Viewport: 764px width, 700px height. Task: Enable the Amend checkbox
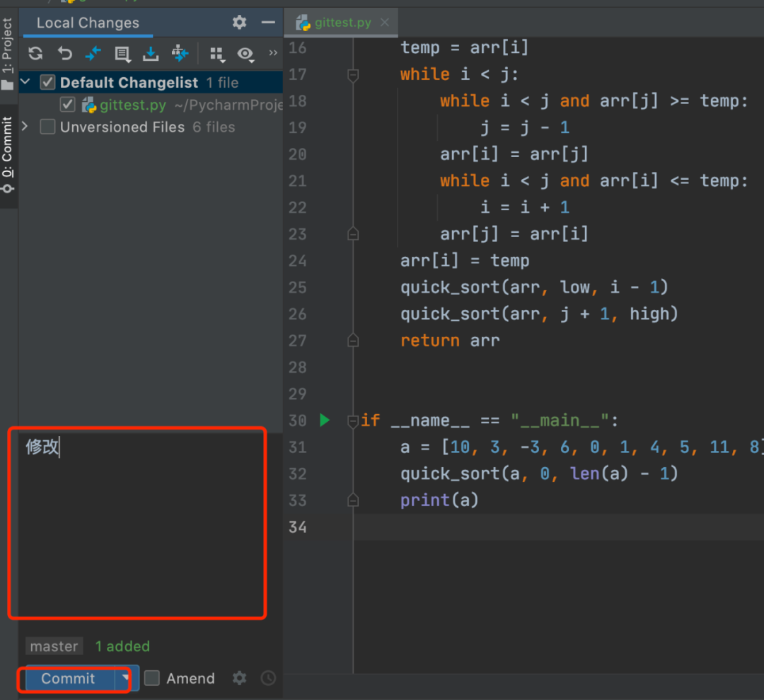coord(152,678)
